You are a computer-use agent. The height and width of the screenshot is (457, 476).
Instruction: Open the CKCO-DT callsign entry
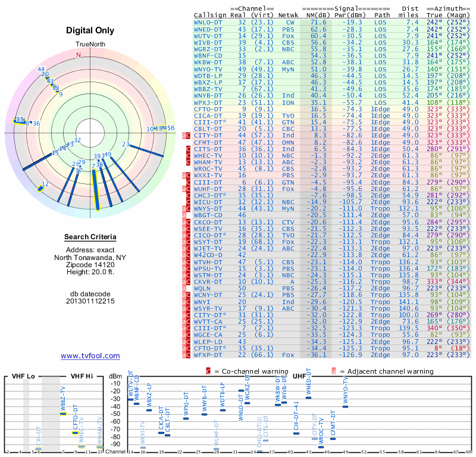(x=208, y=223)
